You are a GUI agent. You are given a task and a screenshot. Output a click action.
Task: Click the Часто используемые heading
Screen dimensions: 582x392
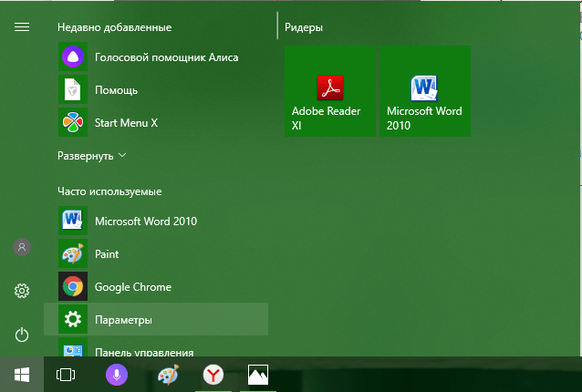coord(109,191)
